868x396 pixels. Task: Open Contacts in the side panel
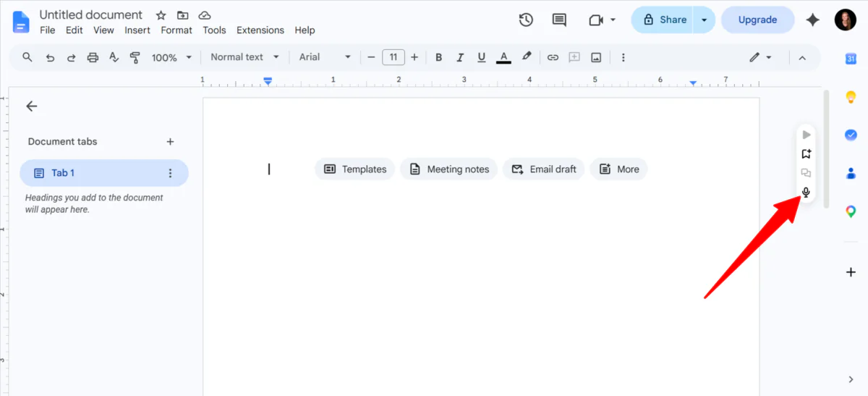coord(851,173)
